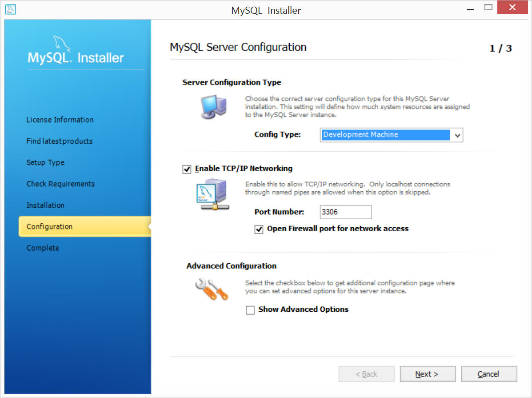Image resolution: width=532 pixels, height=398 pixels.
Task: Click the Config Type: label
Action: (277, 134)
